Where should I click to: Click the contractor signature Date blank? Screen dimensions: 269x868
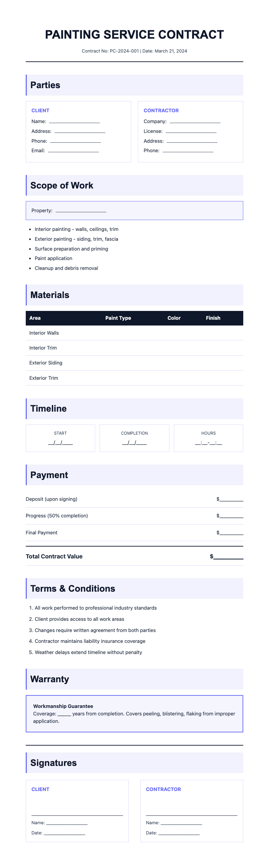tap(179, 833)
